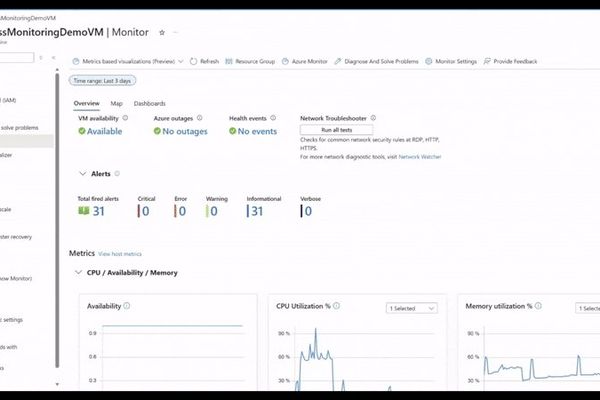The width and height of the screenshot is (600, 400).
Task: Open the Network Watcher link
Action: [420, 157]
